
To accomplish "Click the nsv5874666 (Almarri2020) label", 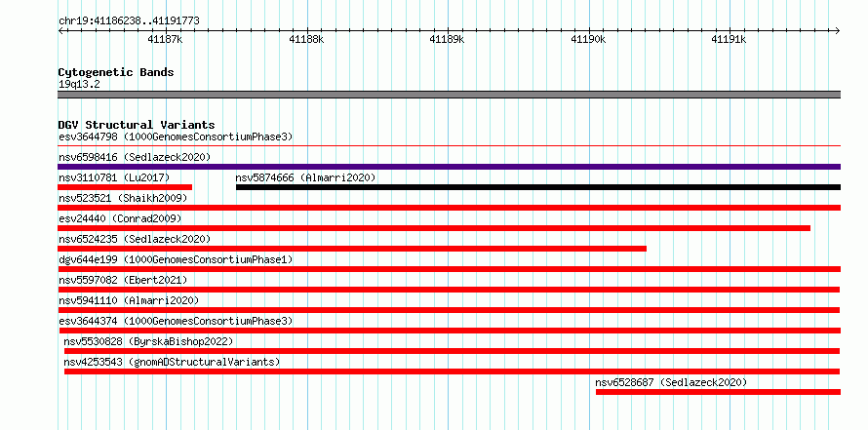I will 305,177.
